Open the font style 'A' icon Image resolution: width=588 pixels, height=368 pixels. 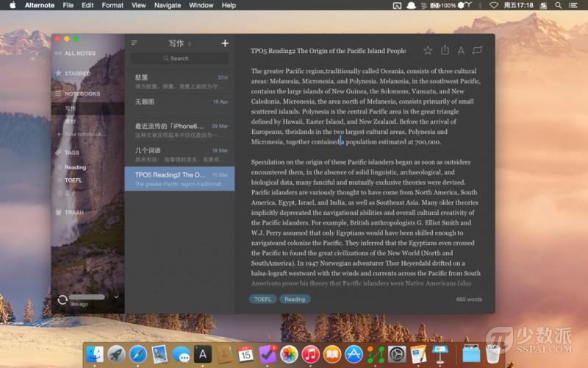coord(461,51)
